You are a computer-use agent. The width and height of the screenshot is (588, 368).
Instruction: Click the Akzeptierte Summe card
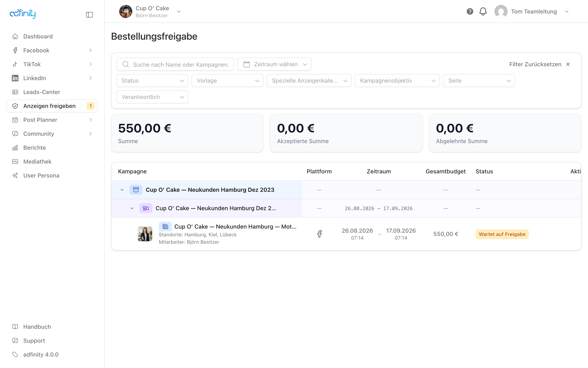[346, 133]
